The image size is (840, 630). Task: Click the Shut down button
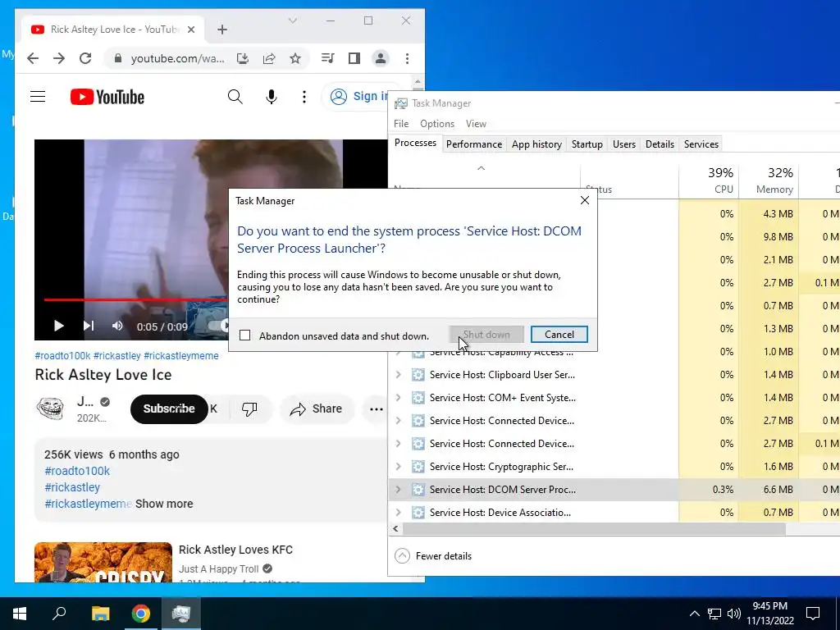click(486, 335)
